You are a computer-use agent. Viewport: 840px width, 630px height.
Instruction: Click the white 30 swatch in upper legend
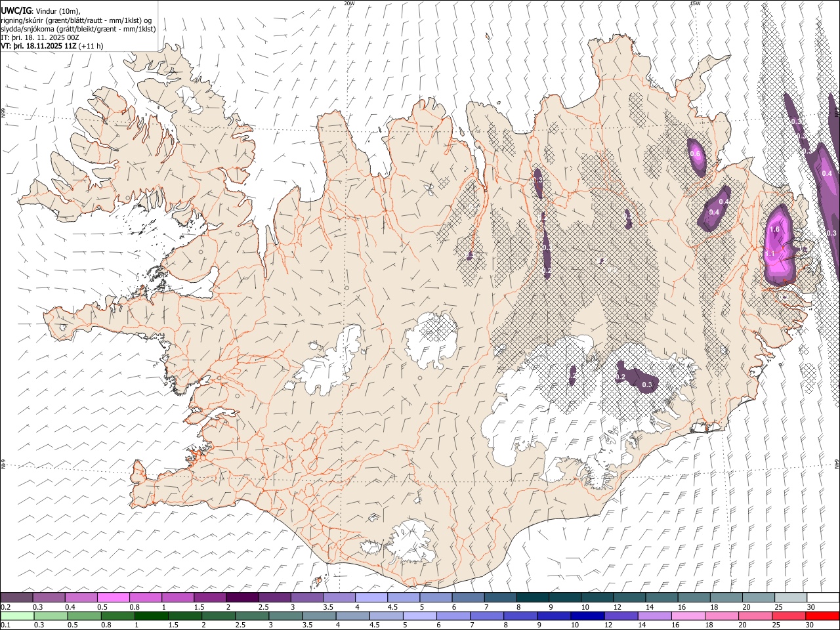point(823,598)
